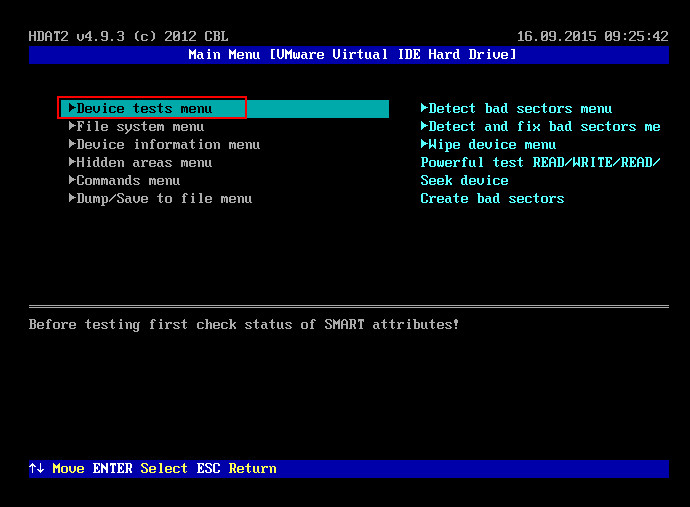Click the SMART attributes hint message
Image resolution: width=690 pixels, height=507 pixels.
[244, 324]
